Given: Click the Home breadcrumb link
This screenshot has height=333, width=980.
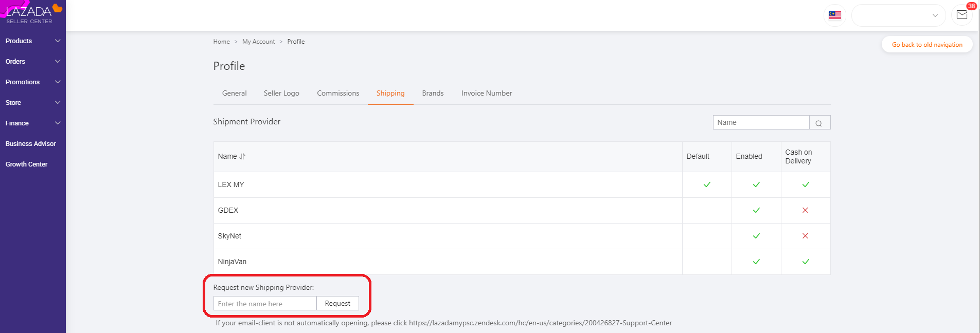Looking at the screenshot, I should coord(221,42).
